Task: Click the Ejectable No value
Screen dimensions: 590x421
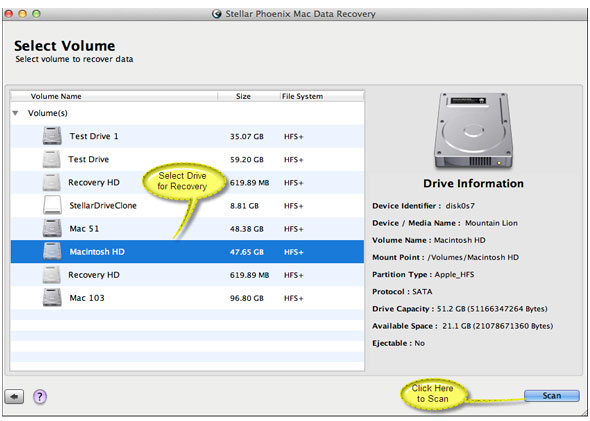Action: pos(420,343)
